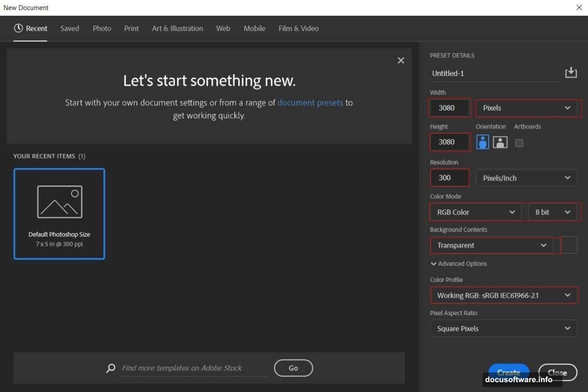The image size is (588, 392).
Task: Click the Create button
Action: pyautogui.click(x=509, y=372)
